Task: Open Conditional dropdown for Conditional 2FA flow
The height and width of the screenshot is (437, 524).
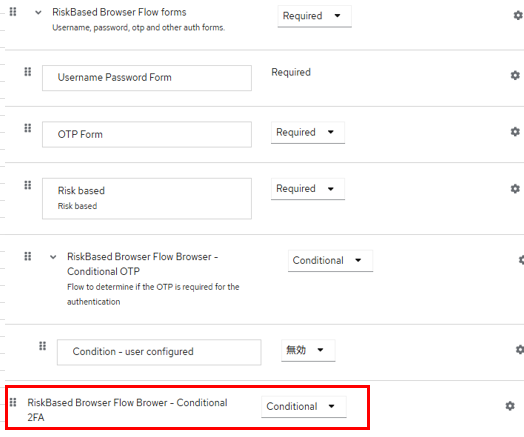Action: click(304, 407)
